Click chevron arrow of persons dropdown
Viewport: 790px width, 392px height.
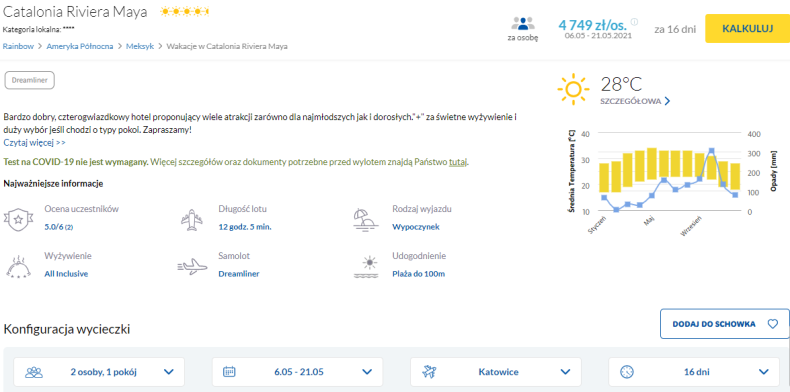coord(169,372)
